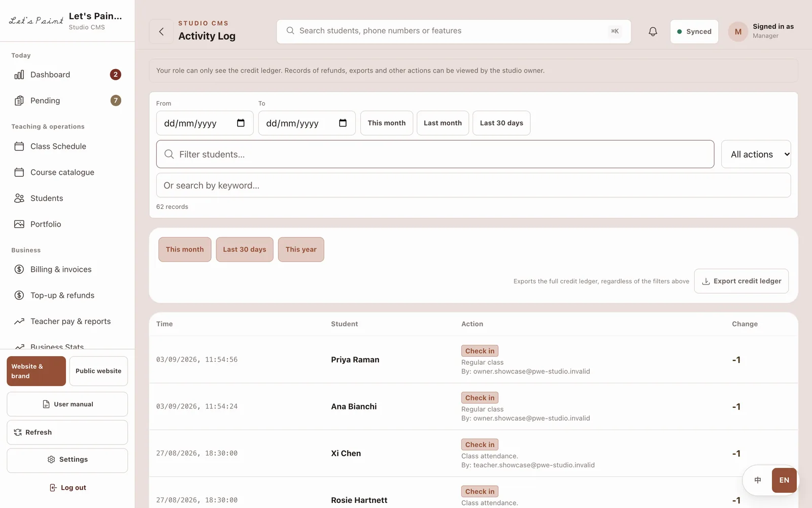Click the user avatar M
812x508 pixels.
click(x=738, y=31)
